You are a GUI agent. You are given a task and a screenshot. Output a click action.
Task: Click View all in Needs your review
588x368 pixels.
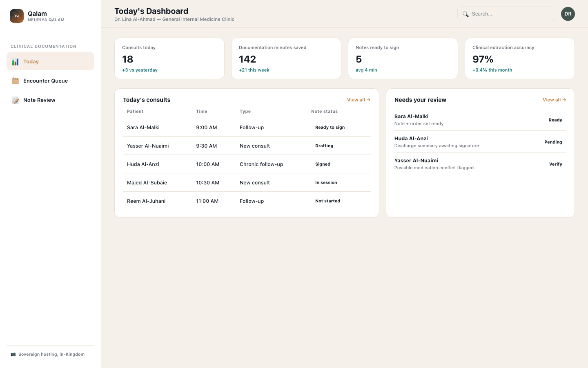(x=554, y=100)
